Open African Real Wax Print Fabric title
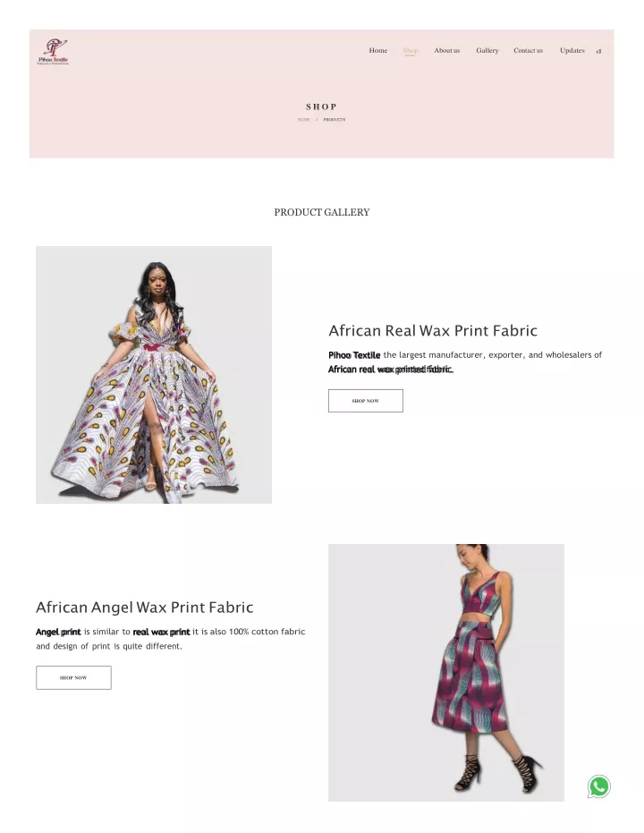The height and width of the screenshot is (833, 644). click(433, 330)
